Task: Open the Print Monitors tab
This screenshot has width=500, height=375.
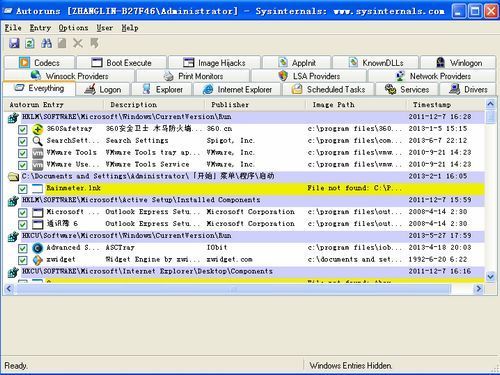Action: 193,76
